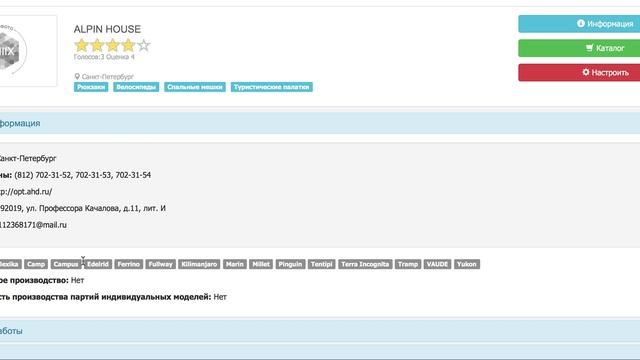Click the red Настроить button
This screenshot has width=640, height=360.
[x=579, y=73]
